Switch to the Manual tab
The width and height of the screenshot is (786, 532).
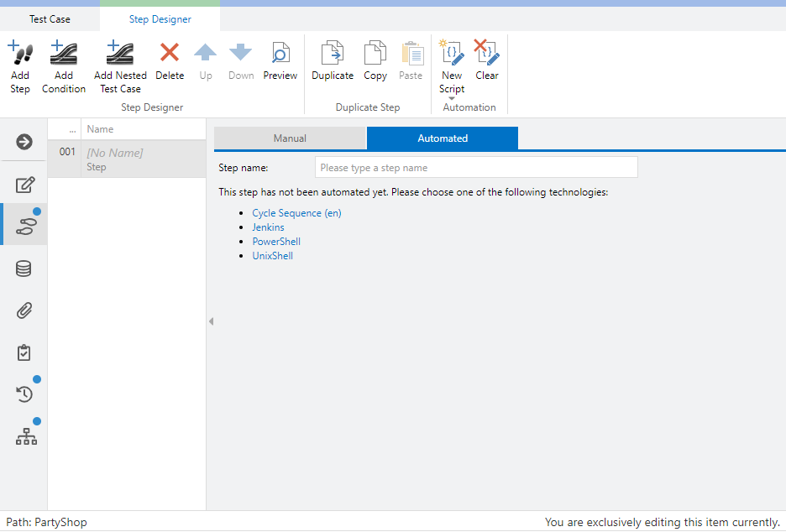[290, 138]
